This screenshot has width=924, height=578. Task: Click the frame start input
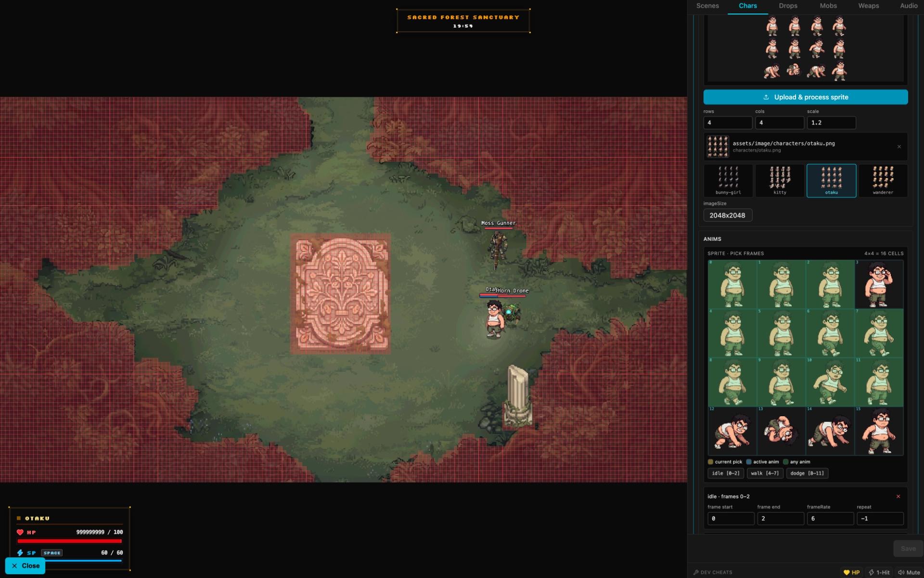click(x=731, y=518)
